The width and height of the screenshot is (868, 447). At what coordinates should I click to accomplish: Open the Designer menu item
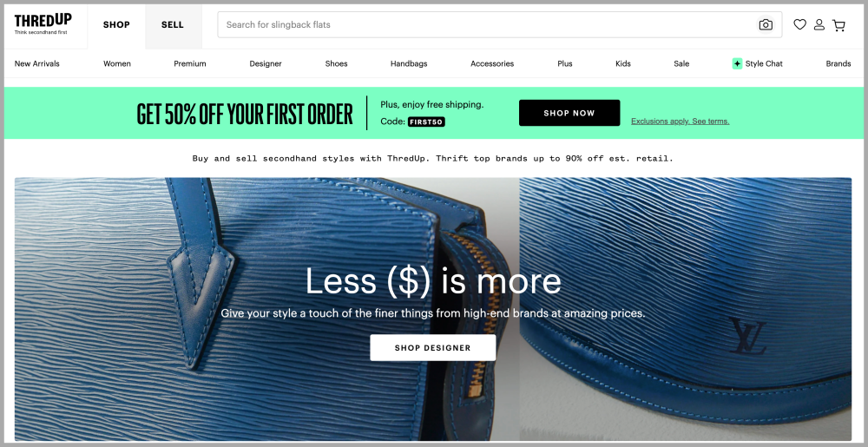[x=266, y=63]
